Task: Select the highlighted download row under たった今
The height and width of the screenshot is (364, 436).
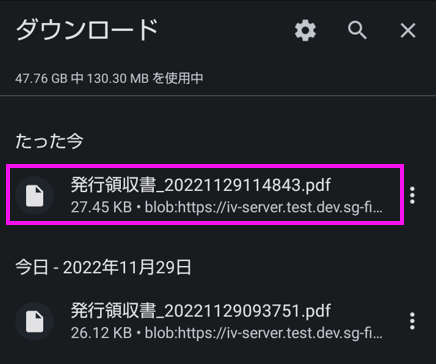Action: point(205,195)
